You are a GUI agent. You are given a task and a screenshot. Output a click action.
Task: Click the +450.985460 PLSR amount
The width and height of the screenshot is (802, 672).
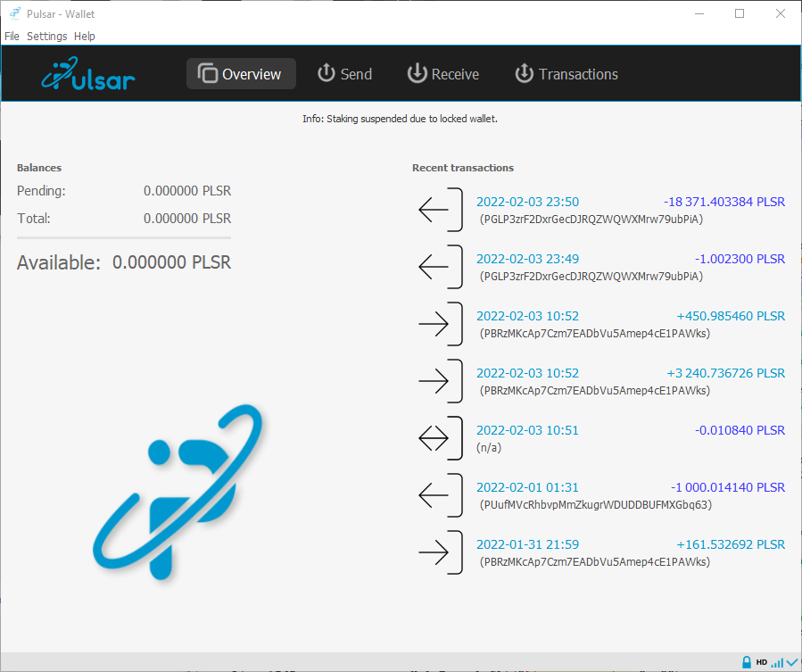pyautogui.click(x=731, y=316)
